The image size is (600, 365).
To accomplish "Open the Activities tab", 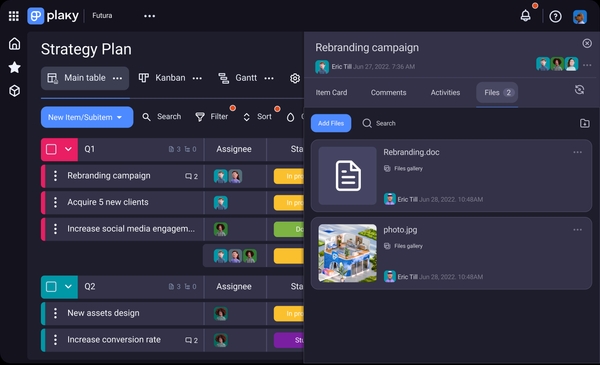I will click(445, 93).
